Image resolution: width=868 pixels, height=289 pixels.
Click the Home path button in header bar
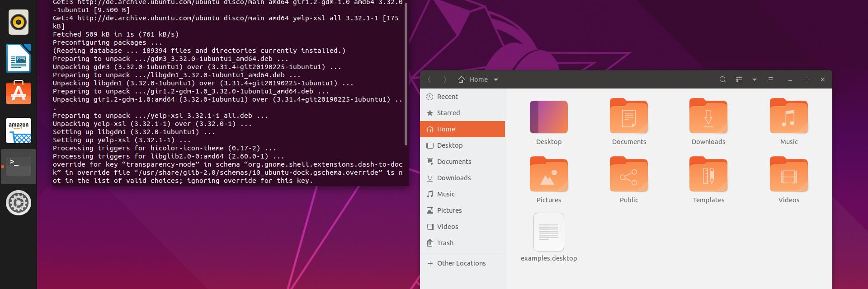(x=473, y=79)
